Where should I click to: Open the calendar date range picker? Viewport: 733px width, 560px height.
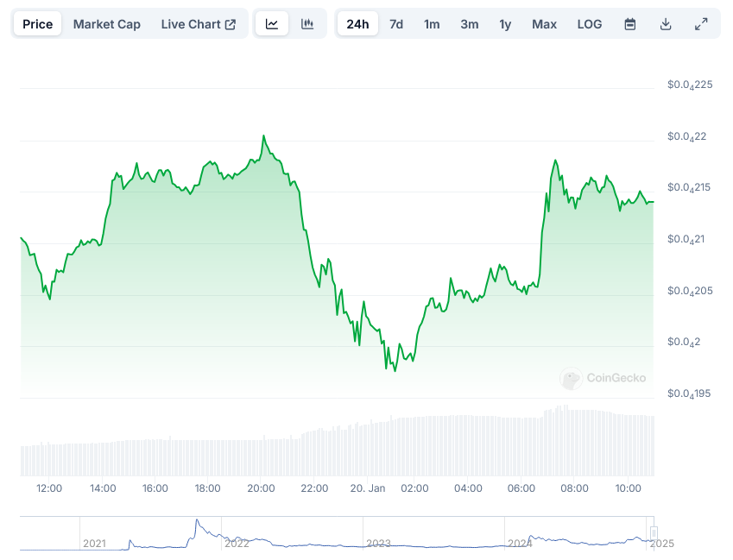[x=630, y=24]
